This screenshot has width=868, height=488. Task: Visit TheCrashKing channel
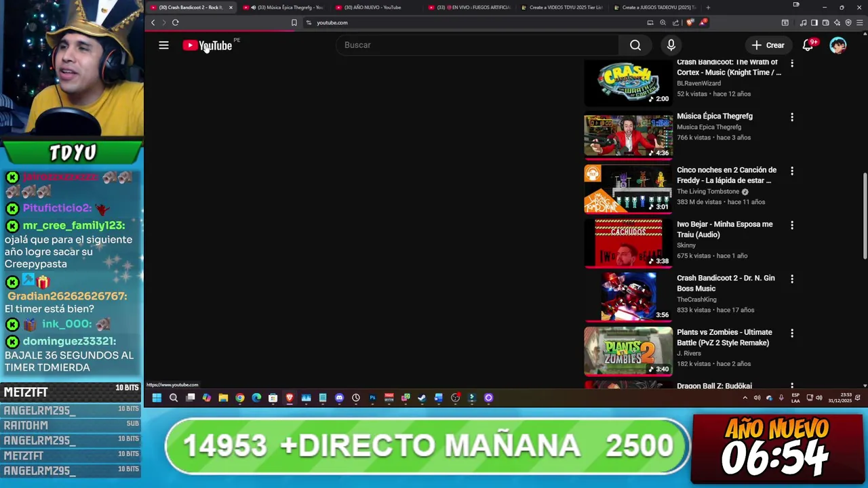(x=696, y=300)
